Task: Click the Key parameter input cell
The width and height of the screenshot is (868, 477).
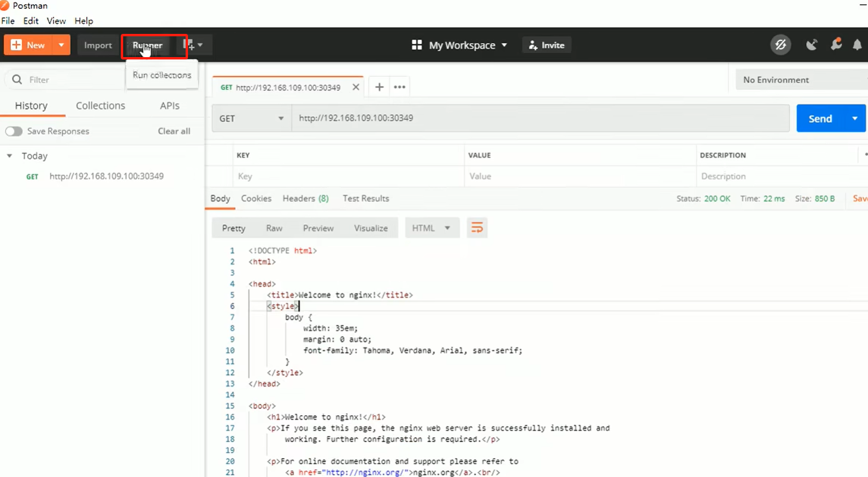Action: 348,177
